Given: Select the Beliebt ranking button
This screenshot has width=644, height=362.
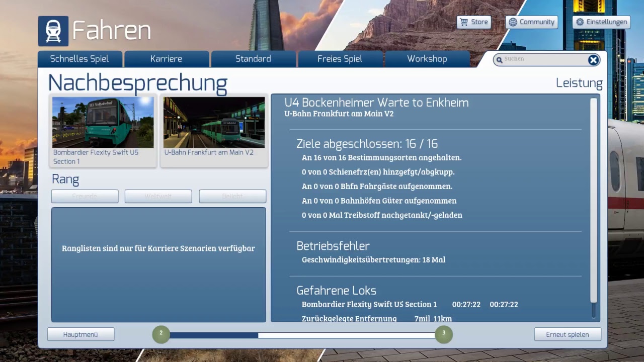Looking at the screenshot, I should click(232, 196).
